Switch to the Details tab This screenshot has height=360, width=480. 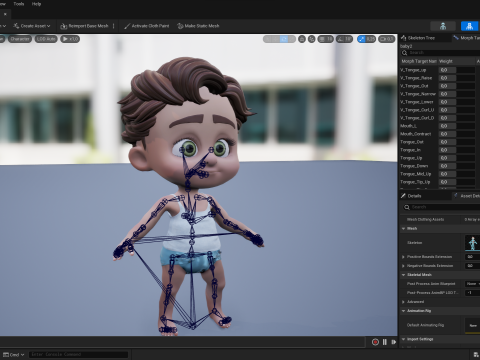(x=414, y=196)
